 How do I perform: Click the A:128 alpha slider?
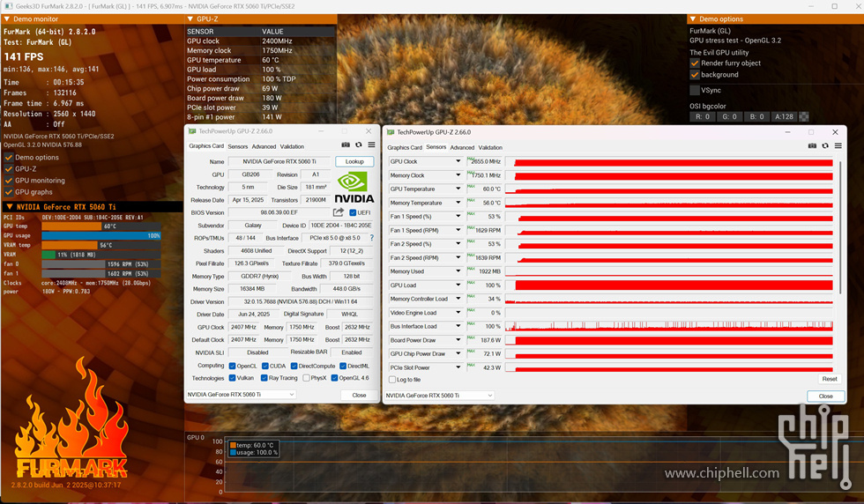(x=784, y=117)
